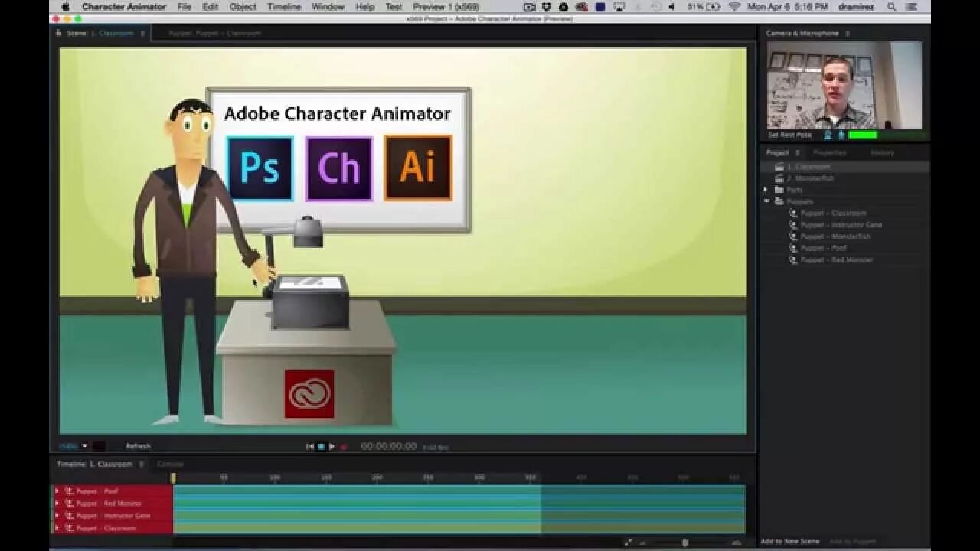Open the Edit menu
Viewport: 980px width, 551px height.
click(x=211, y=7)
